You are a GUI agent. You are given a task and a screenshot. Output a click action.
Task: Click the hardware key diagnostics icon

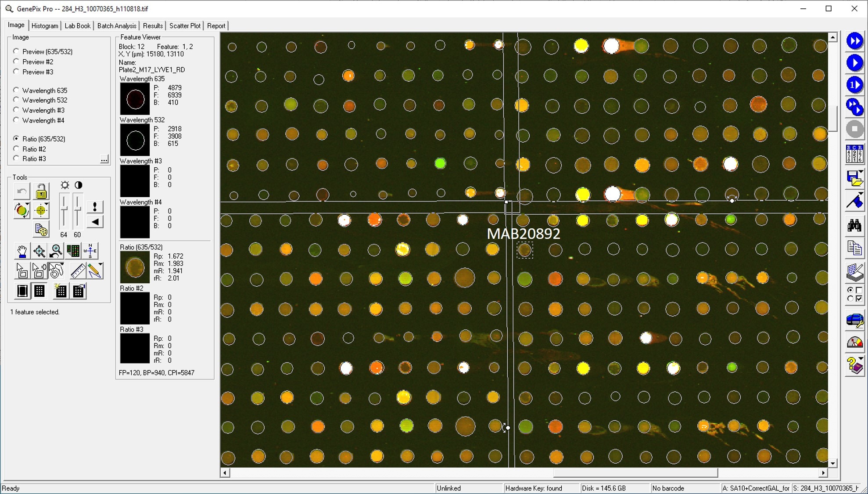854,321
